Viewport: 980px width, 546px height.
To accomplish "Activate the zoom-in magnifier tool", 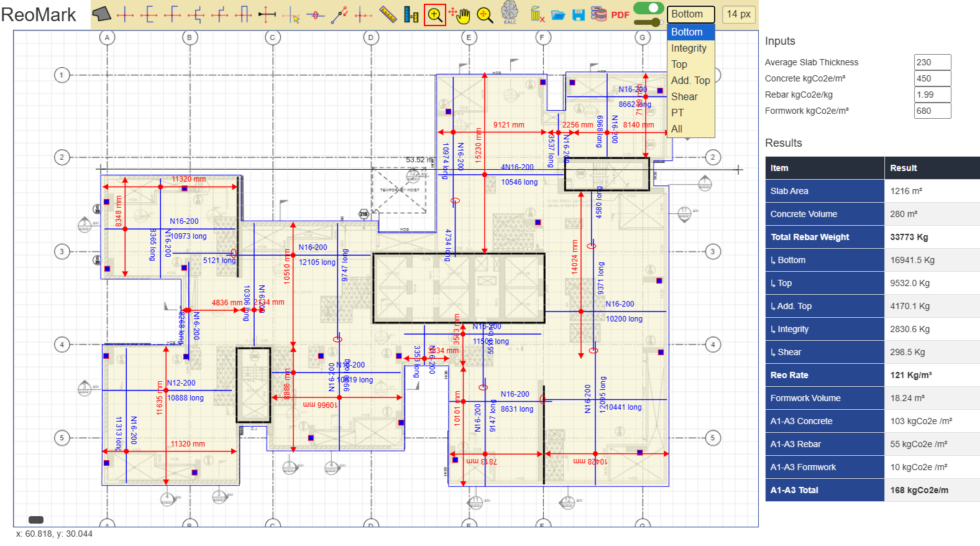I will (x=435, y=14).
